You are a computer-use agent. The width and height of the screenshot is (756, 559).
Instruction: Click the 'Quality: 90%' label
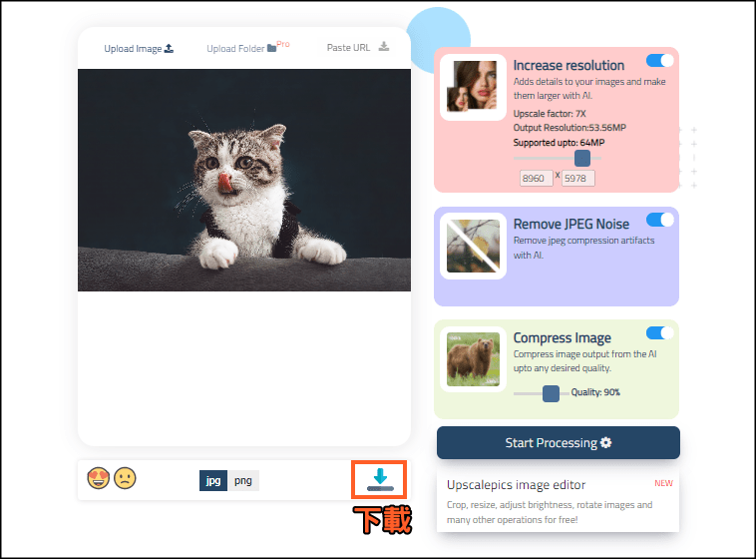pyautogui.click(x=595, y=392)
